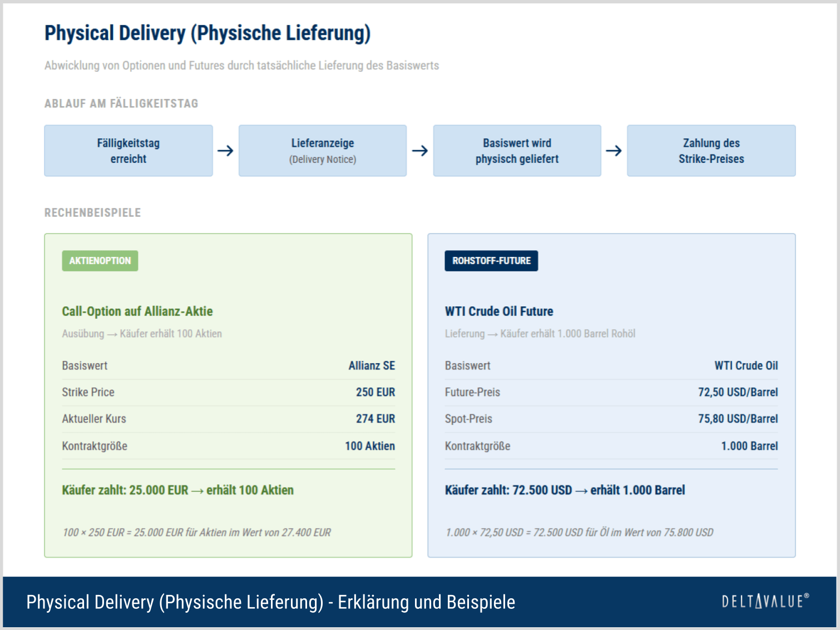The width and height of the screenshot is (840, 630).
Task: Click arrow between Fälligkeitstag and Lieferanzeige
Action: [x=225, y=151]
